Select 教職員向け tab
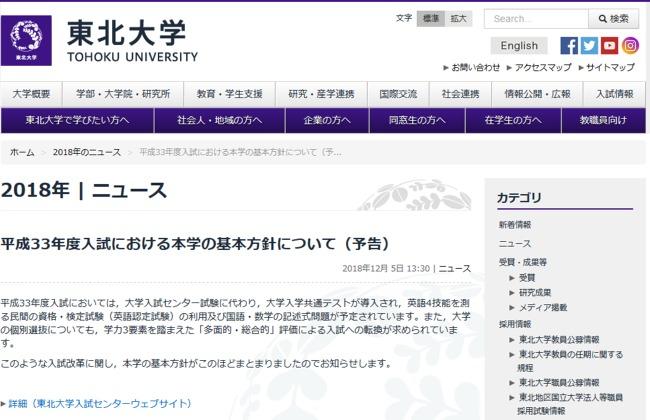Viewport: 650px width, 420px height. click(x=604, y=120)
